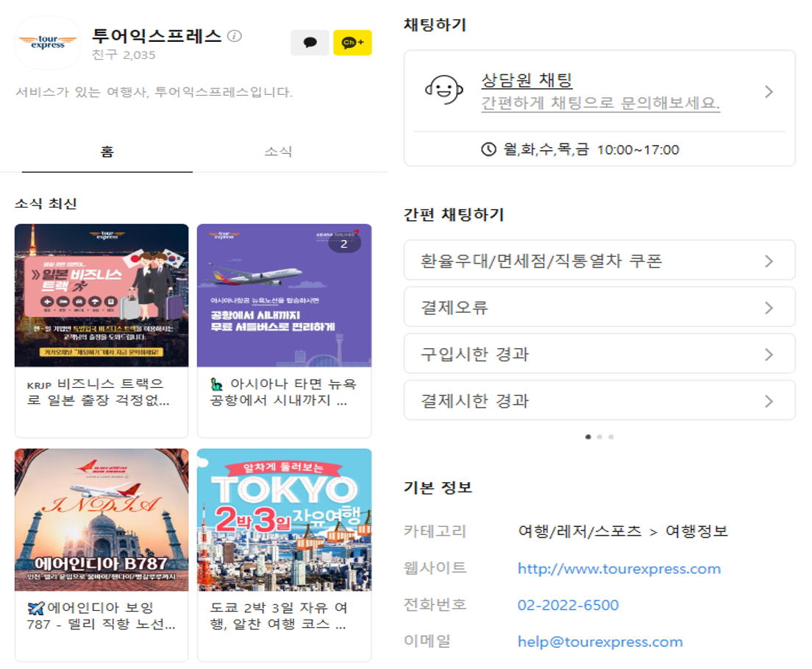The height and width of the screenshot is (669, 812).
Task: Click the 채팅하기 section heading
Action: pos(435,24)
